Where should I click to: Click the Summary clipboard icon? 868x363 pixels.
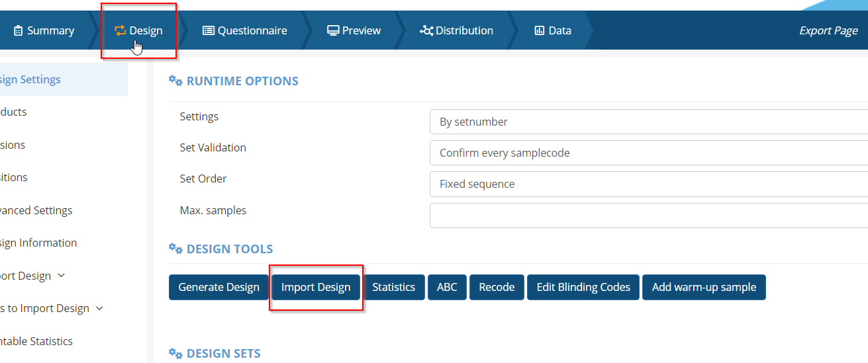pyautogui.click(x=18, y=30)
